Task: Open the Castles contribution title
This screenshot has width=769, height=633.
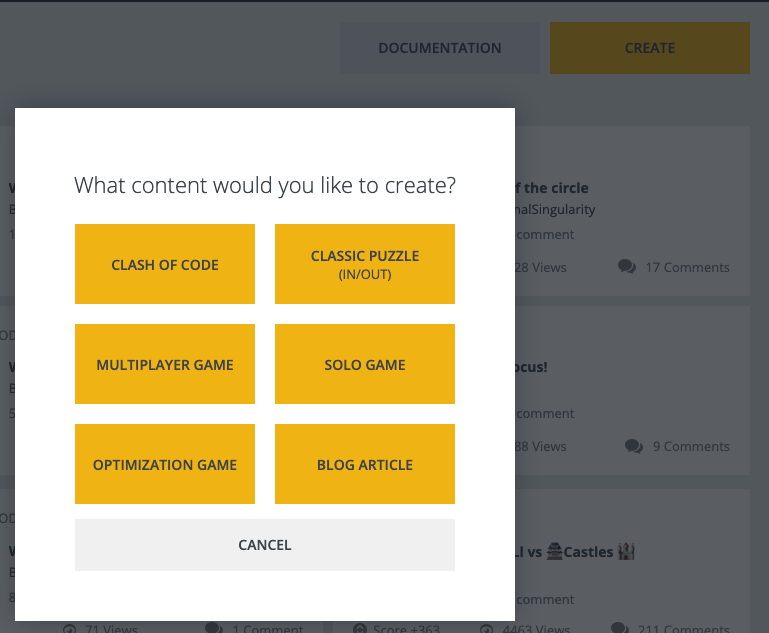Action: (x=575, y=552)
